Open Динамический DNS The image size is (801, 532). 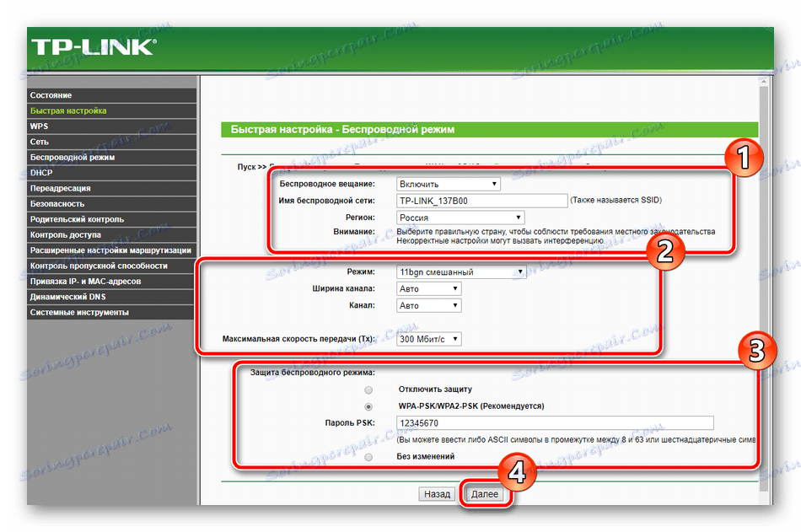point(111,297)
